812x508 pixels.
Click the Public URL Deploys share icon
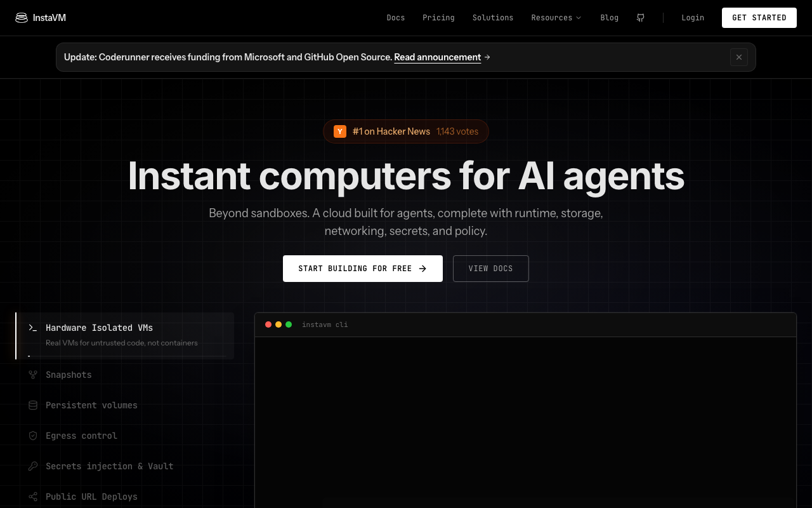click(33, 497)
